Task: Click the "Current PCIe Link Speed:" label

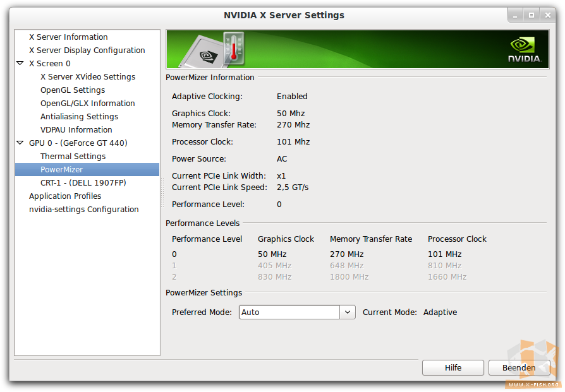Action: [x=219, y=187]
